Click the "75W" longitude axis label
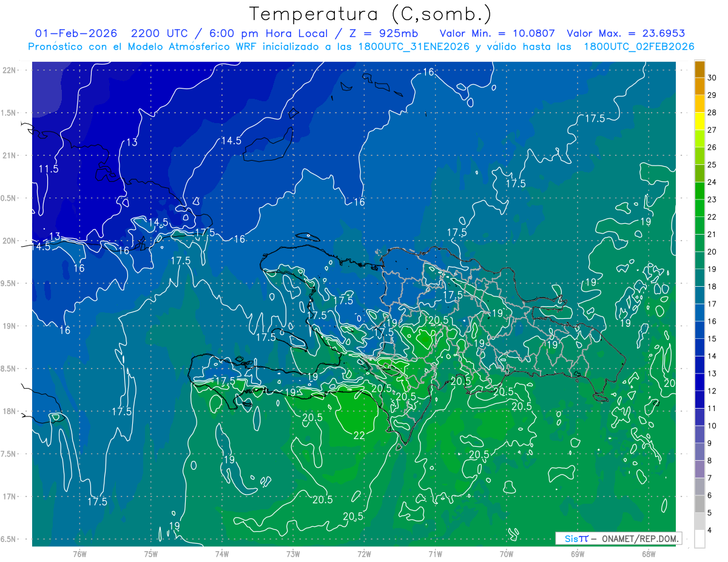Image resolution: width=728 pixels, height=562 pixels. (x=151, y=554)
